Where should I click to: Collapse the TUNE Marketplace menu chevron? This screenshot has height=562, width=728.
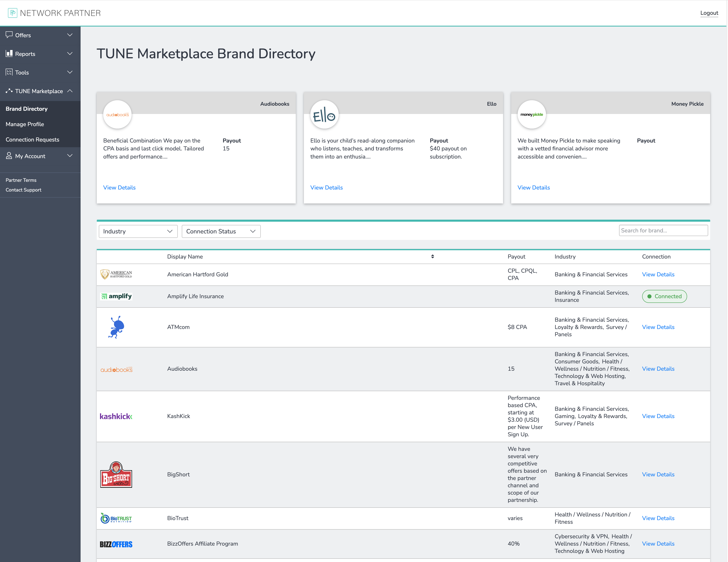70,91
